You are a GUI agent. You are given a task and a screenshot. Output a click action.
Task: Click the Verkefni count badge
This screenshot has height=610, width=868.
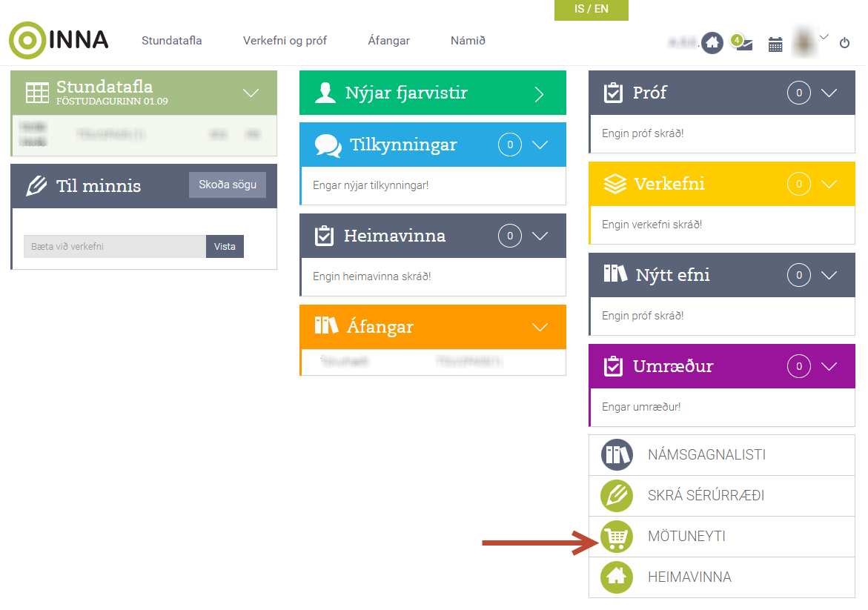[x=799, y=184]
